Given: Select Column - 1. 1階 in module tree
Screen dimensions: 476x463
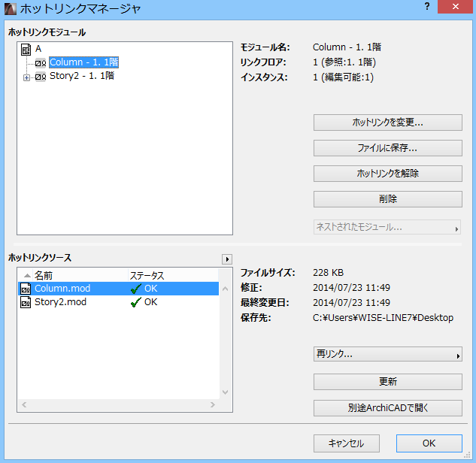Looking at the screenshot, I should pyautogui.click(x=83, y=62).
